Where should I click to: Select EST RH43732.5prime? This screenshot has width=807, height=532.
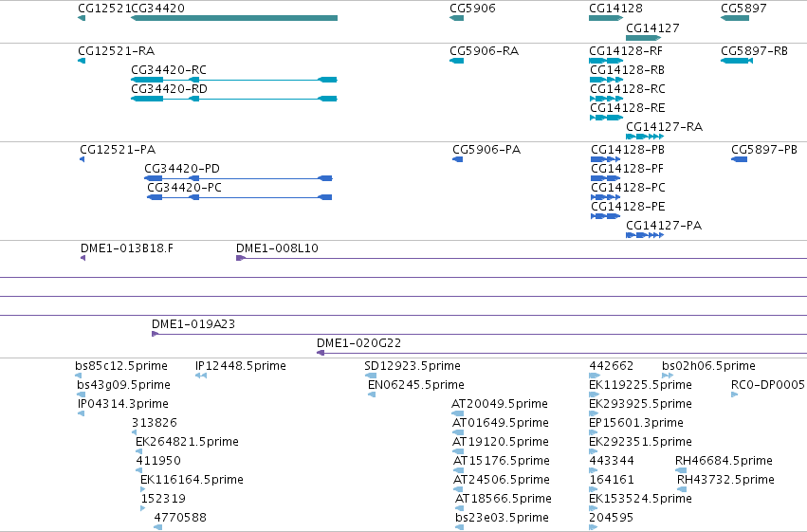pos(682,489)
